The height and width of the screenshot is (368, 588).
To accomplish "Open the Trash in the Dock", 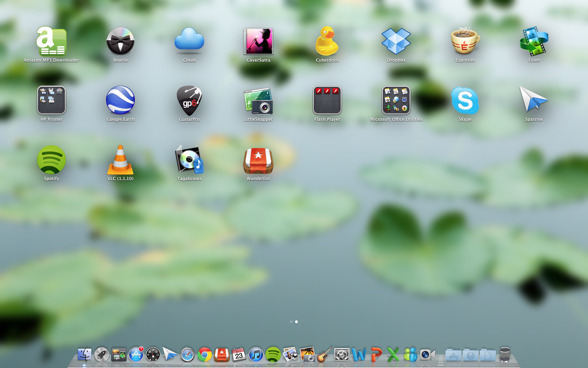I will [x=505, y=355].
